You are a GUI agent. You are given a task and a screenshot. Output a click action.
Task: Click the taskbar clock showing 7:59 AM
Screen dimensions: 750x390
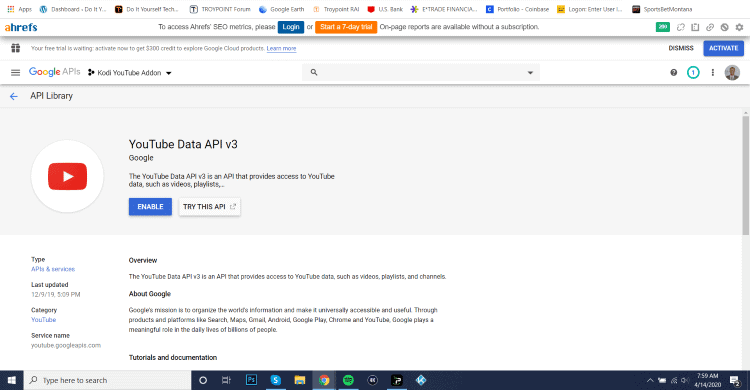708,380
